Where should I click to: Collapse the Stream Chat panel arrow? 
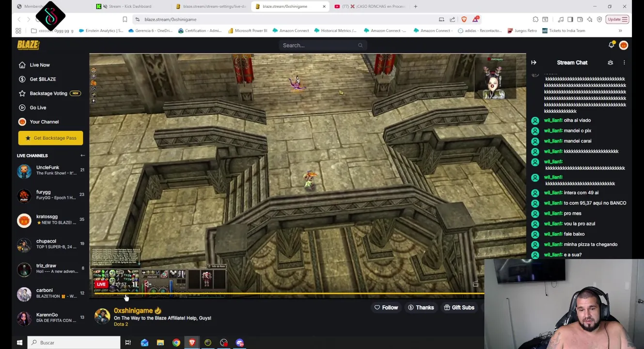tap(534, 63)
